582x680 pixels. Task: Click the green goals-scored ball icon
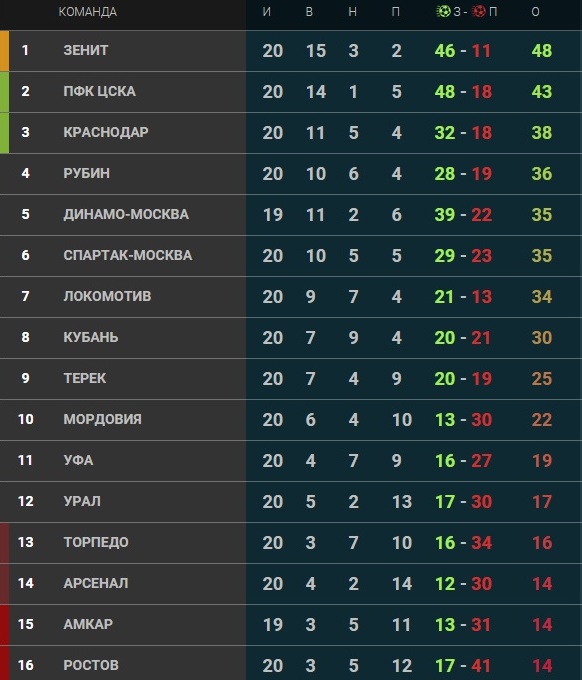click(x=443, y=12)
